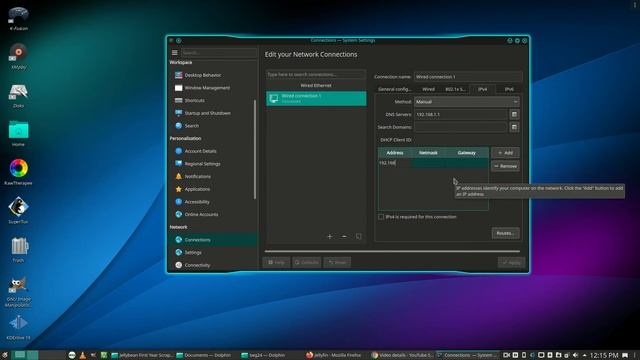Click the Remove address button
The width and height of the screenshot is (640, 360).
(x=505, y=166)
